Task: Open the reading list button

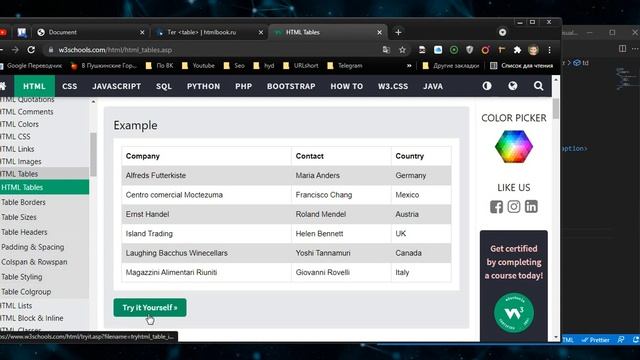Action: pos(521,66)
